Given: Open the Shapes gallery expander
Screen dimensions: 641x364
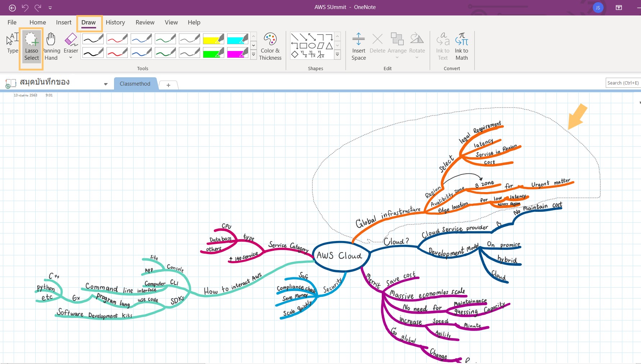Looking at the screenshot, I should 337,55.
